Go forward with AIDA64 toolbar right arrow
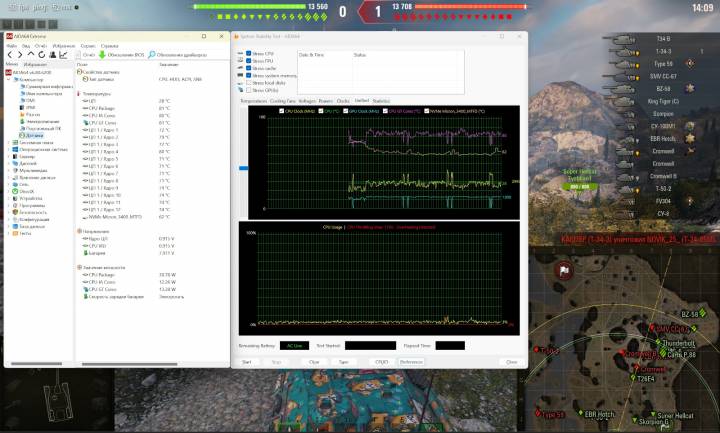 pyautogui.click(x=20, y=55)
